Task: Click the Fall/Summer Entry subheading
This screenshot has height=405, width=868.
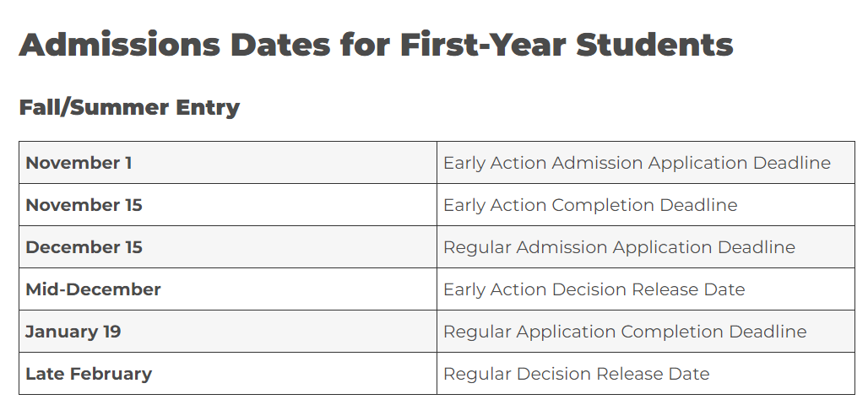Action: [x=129, y=108]
